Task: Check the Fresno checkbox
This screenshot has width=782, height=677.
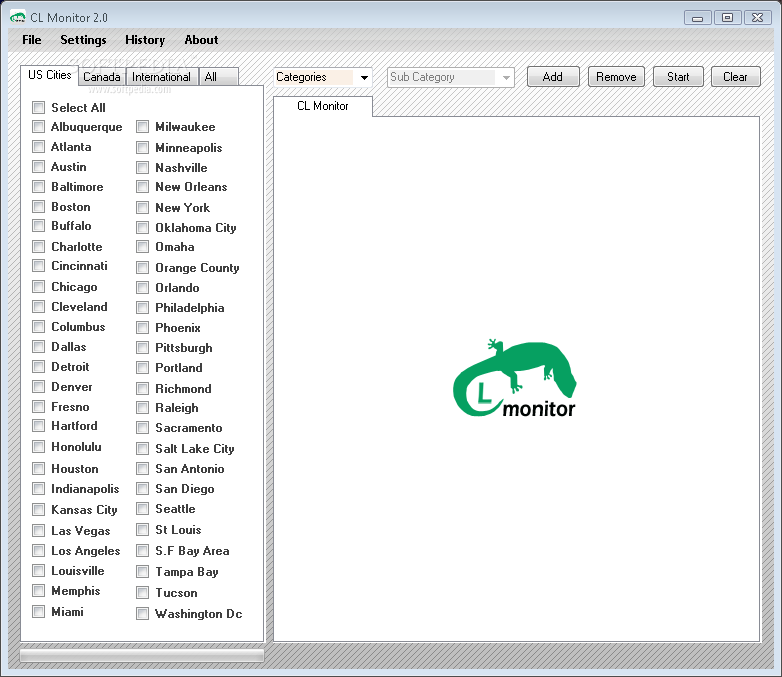Action: tap(38, 407)
